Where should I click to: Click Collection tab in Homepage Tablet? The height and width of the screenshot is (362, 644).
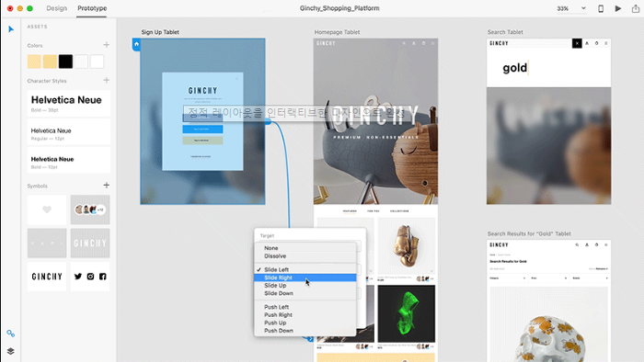tap(399, 211)
